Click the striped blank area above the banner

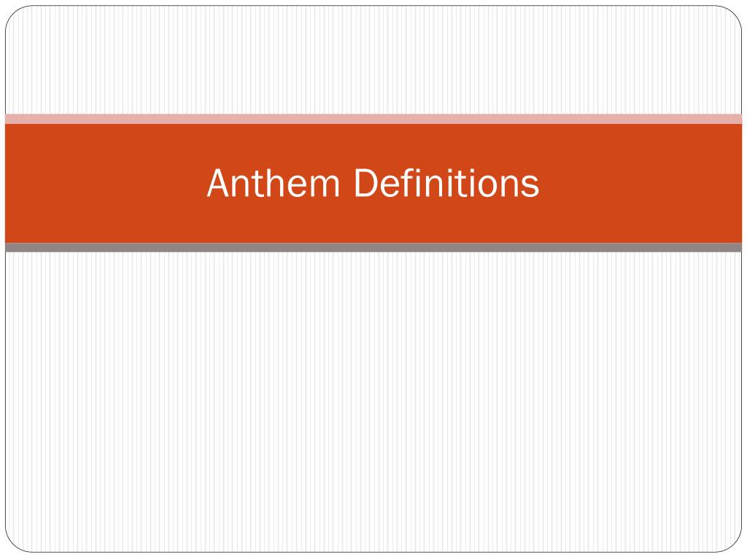click(373, 60)
